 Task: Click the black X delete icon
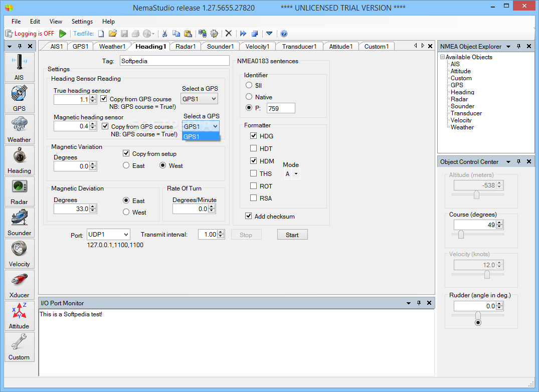coord(229,33)
